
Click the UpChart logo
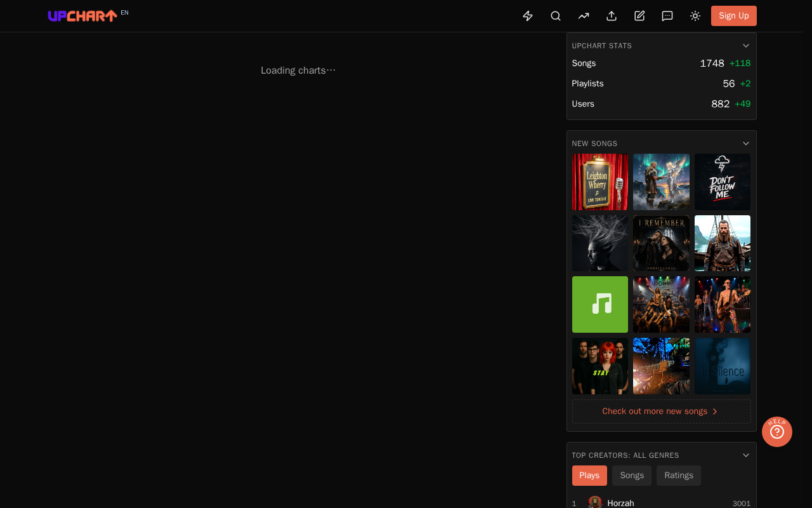click(82, 16)
